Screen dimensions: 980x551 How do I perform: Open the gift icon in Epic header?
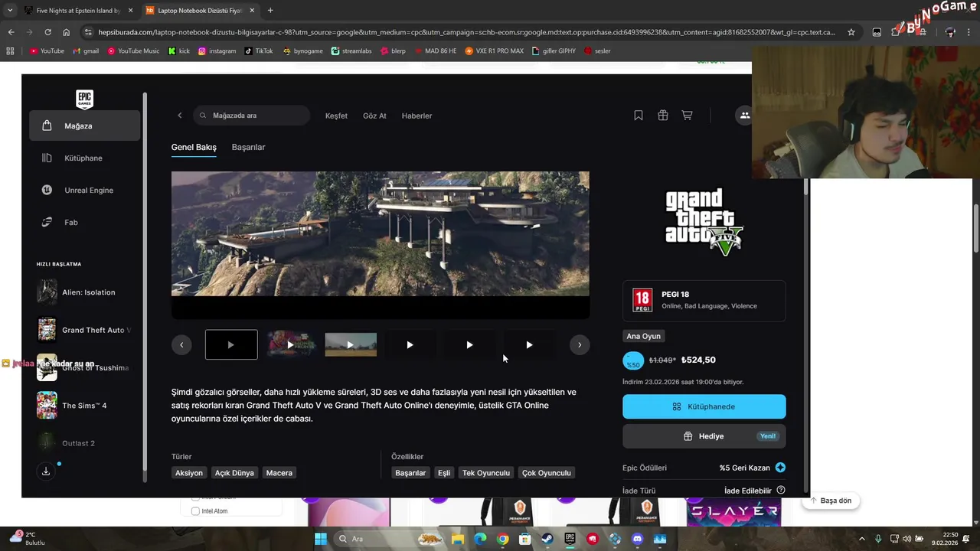tap(663, 116)
